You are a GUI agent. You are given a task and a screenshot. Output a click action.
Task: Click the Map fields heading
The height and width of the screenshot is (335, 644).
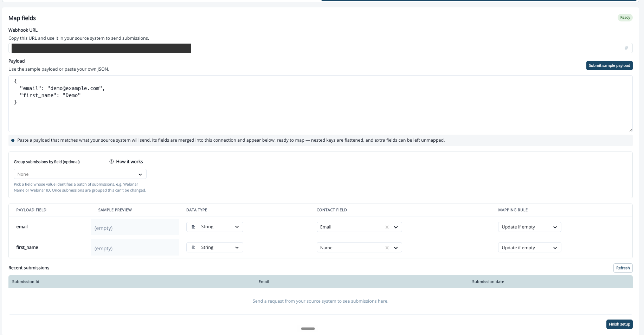click(x=22, y=18)
